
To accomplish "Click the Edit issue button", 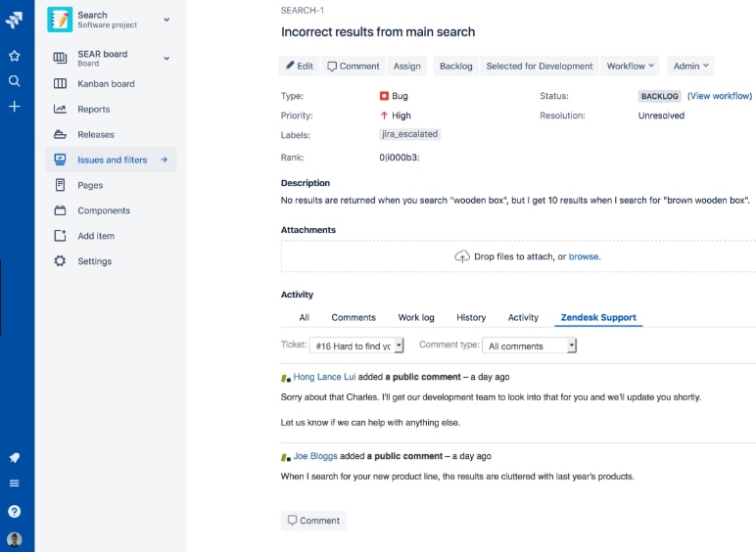I will [x=300, y=66].
